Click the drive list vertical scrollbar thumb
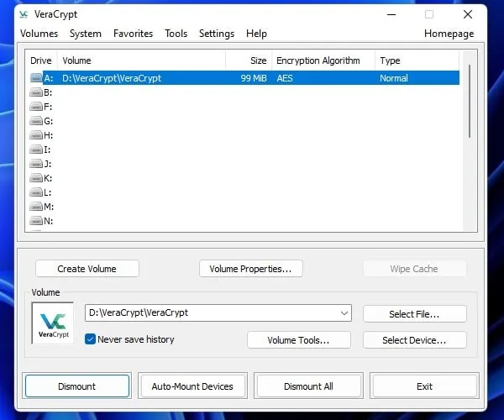This screenshot has height=420, width=504. (470, 102)
